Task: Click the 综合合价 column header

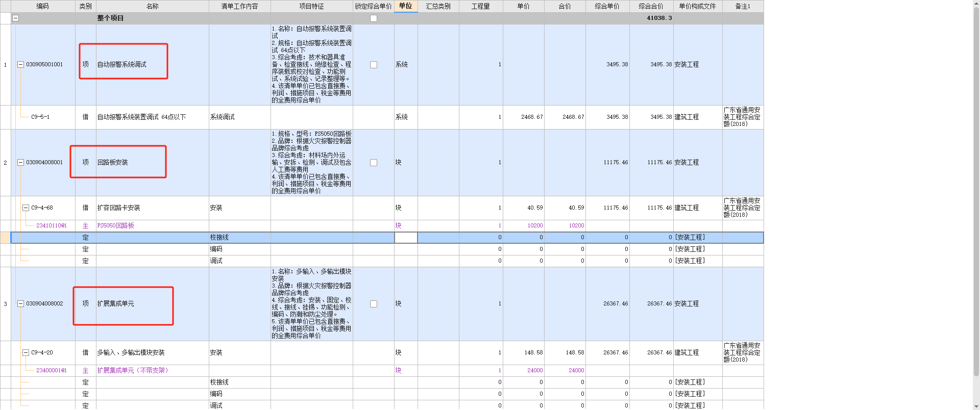Action: (x=651, y=6)
